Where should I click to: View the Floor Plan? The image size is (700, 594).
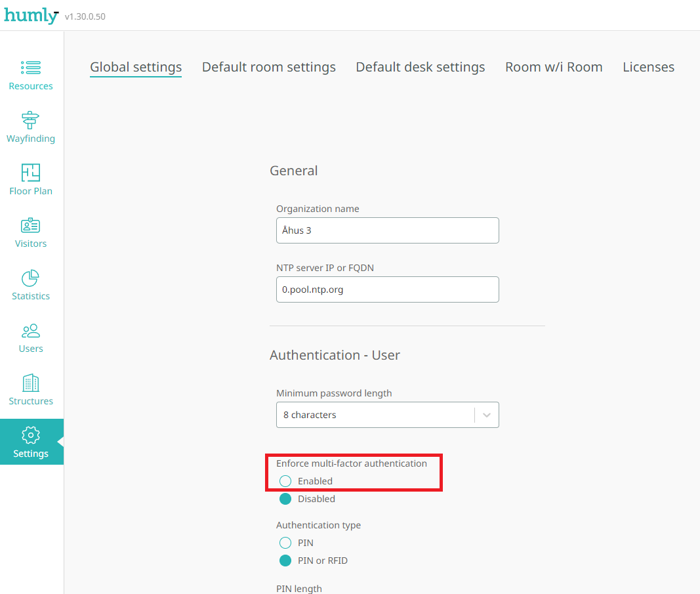tap(30, 179)
